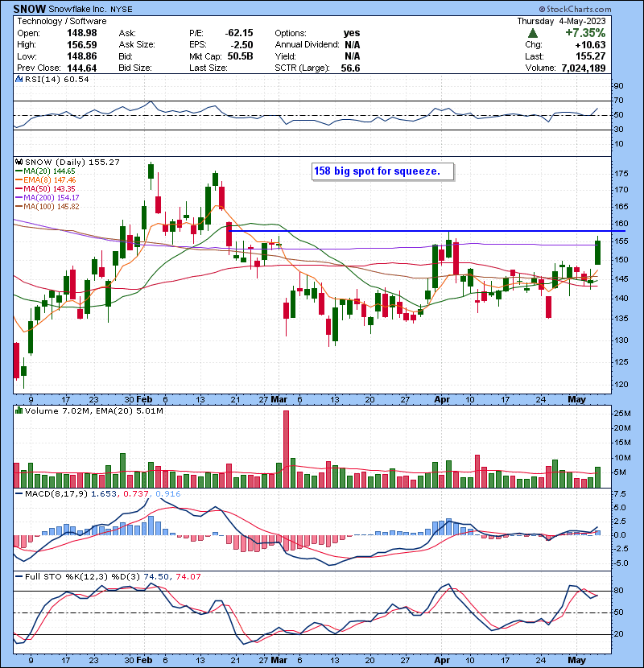Click the MA(100) 145.82 legend entry
This screenshot has height=668, width=644.
click(x=52, y=207)
